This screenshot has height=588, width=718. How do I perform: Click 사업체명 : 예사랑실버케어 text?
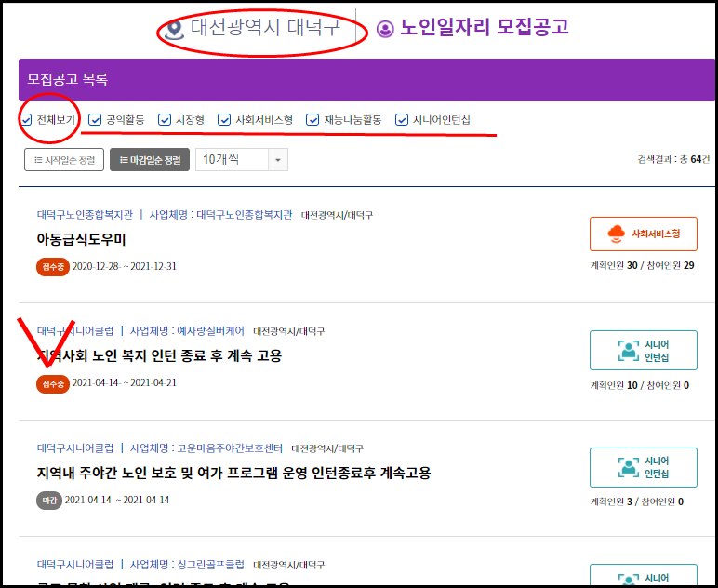click(187, 330)
